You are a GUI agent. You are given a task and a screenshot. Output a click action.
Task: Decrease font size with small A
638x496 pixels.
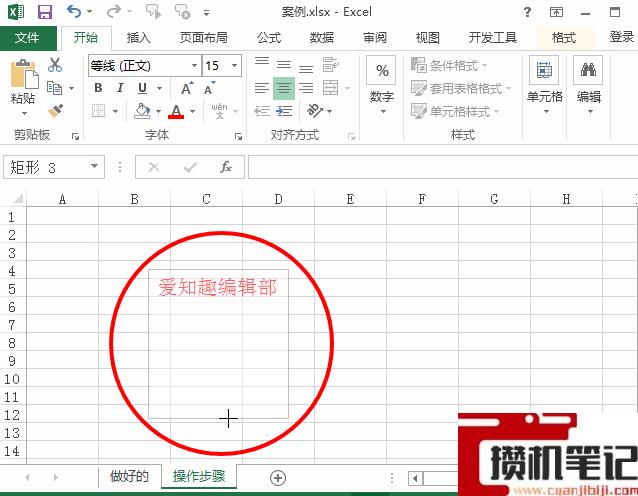point(210,88)
